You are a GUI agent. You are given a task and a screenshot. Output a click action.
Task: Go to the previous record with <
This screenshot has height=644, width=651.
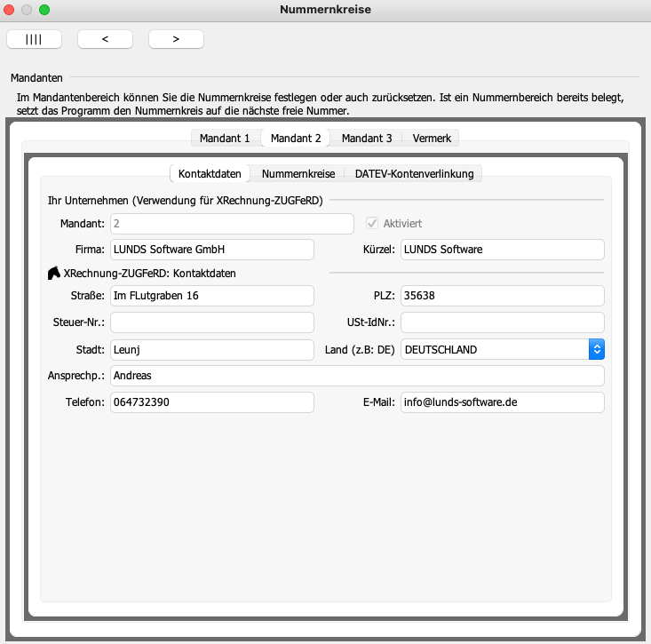pyautogui.click(x=105, y=39)
